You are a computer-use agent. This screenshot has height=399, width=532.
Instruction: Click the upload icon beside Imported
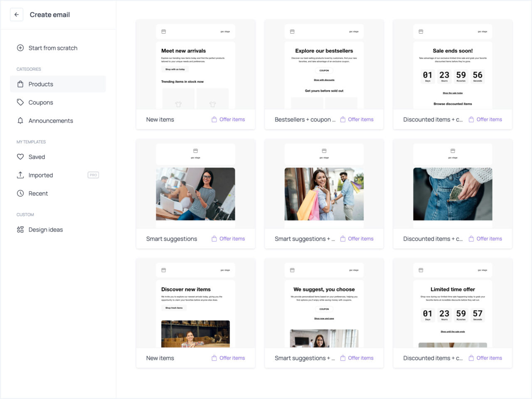point(20,175)
